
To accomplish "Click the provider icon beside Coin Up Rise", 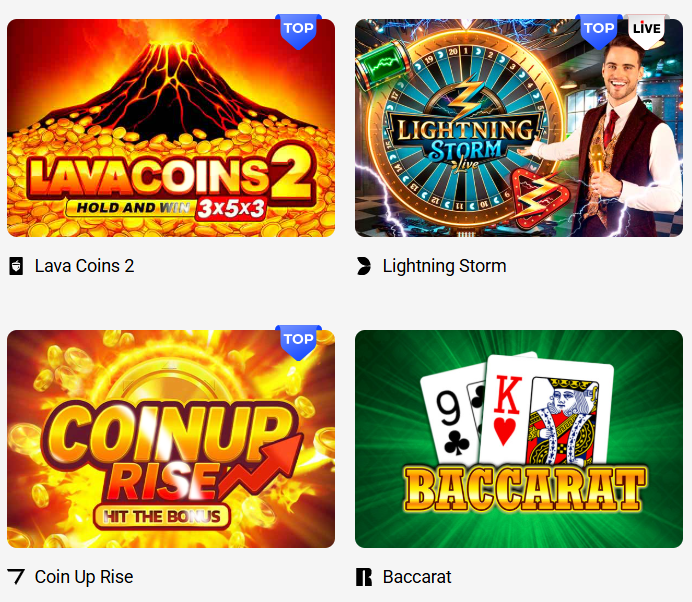I will (x=16, y=576).
